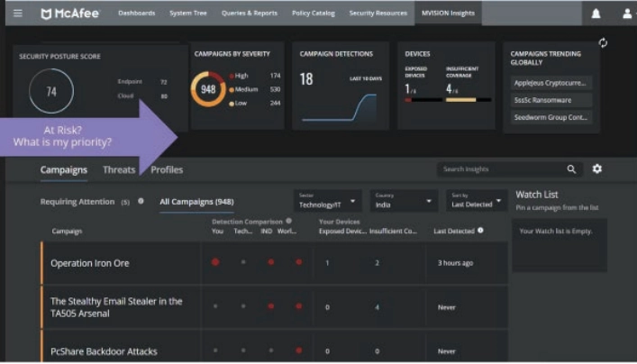Screen dimensions: 637x364
Task: Open the settings gear icon
Action: click(x=596, y=168)
